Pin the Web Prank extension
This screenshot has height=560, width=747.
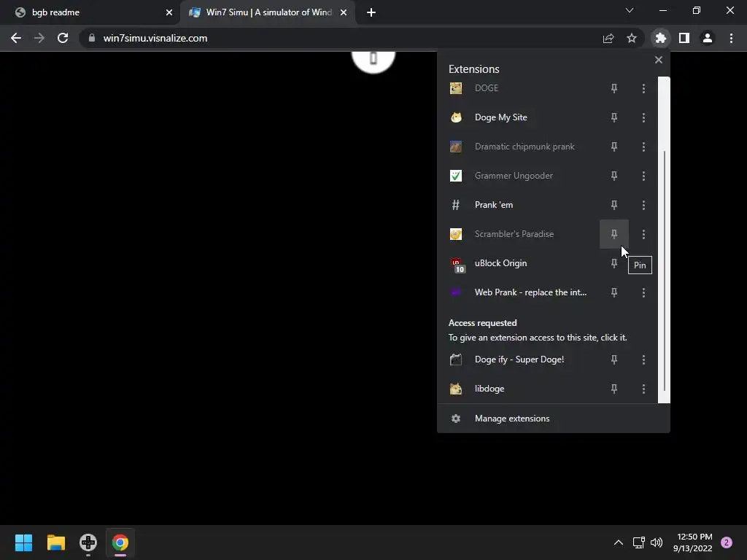(614, 292)
